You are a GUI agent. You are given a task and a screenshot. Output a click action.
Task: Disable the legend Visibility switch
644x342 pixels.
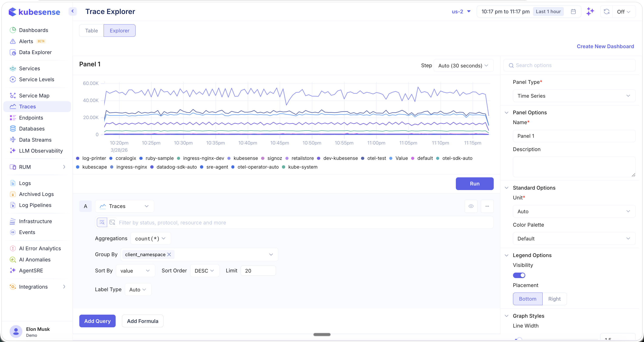(519, 275)
